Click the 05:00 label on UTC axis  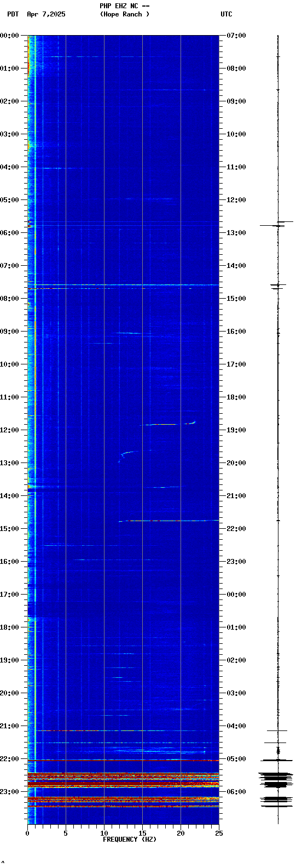click(x=236, y=759)
